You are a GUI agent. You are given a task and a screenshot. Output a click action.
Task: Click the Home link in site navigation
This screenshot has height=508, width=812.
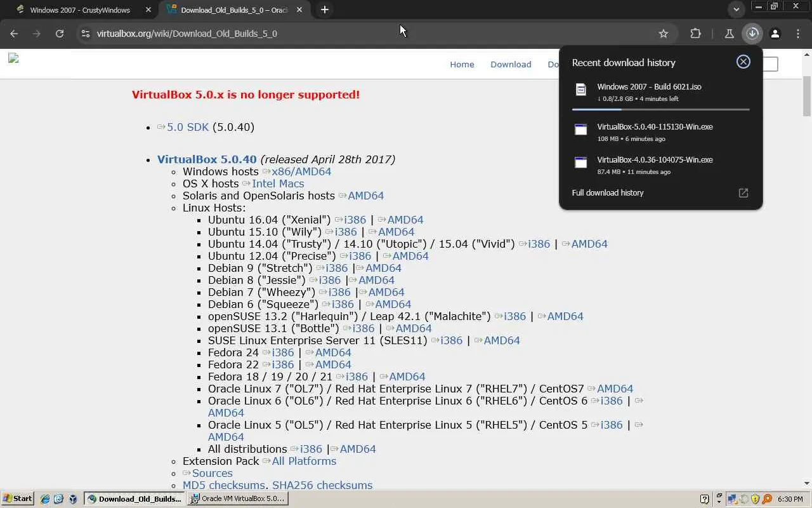click(462, 64)
